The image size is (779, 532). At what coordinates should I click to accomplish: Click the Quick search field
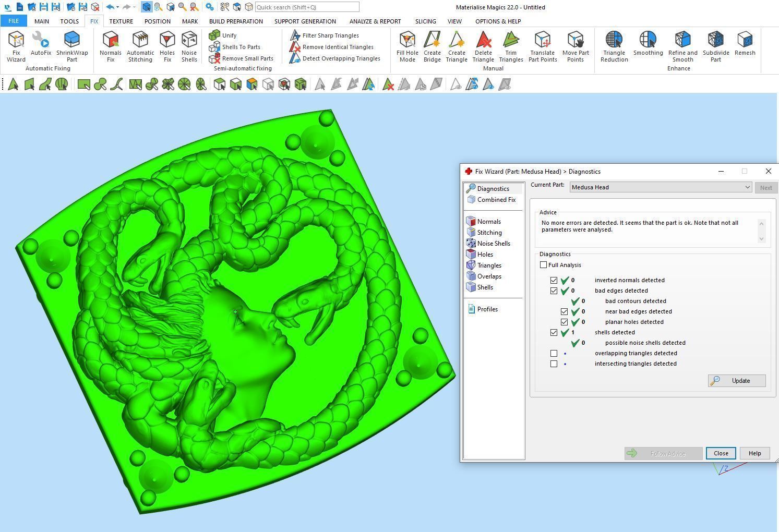click(307, 7)
